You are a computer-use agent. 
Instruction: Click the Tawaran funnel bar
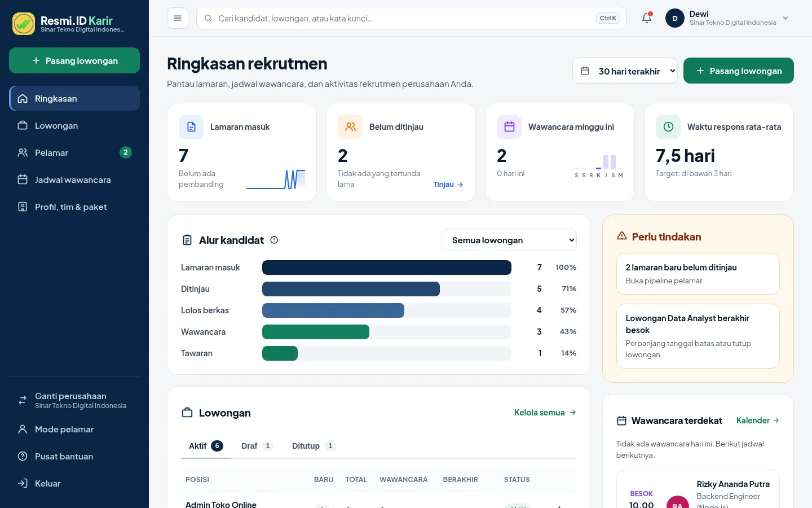point(280,353)
